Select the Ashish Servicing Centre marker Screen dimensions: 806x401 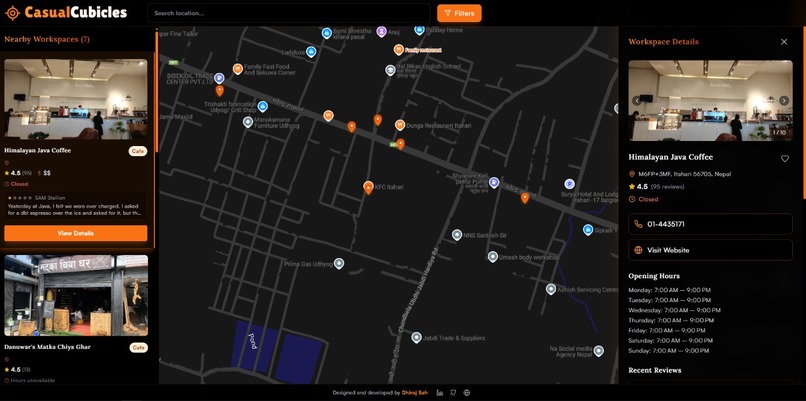coord(551,289)
